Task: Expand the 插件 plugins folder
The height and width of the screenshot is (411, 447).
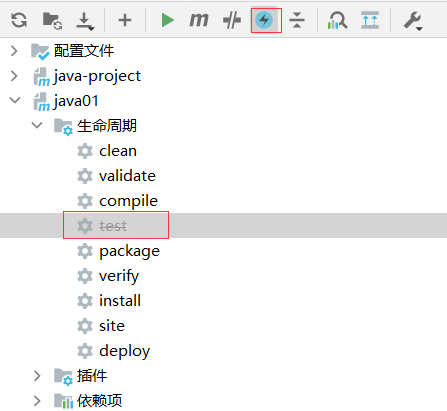Action: pyautogui.click(x=37, y=376)
